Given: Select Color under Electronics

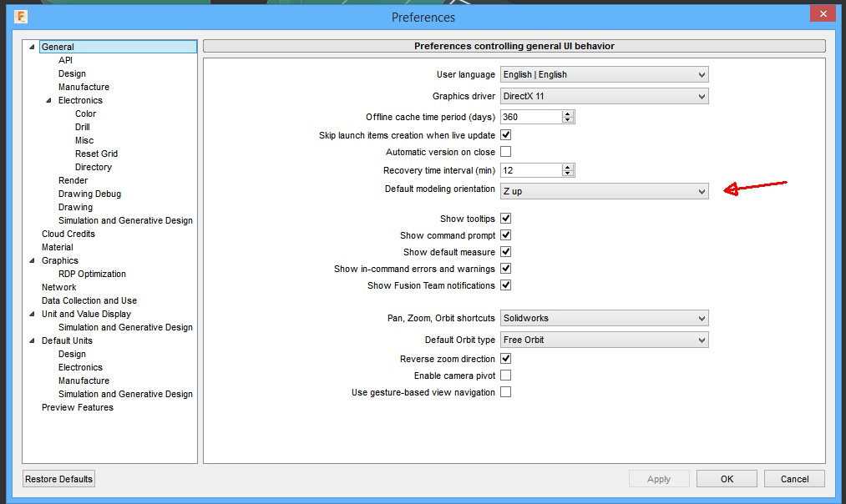Looking at the screenshot, I should coord(85,113).
